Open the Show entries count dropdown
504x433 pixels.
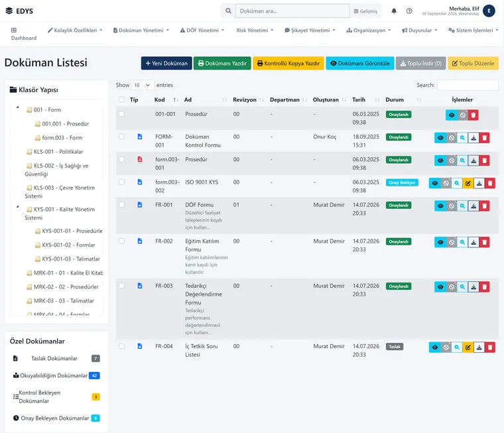(143, 85)
